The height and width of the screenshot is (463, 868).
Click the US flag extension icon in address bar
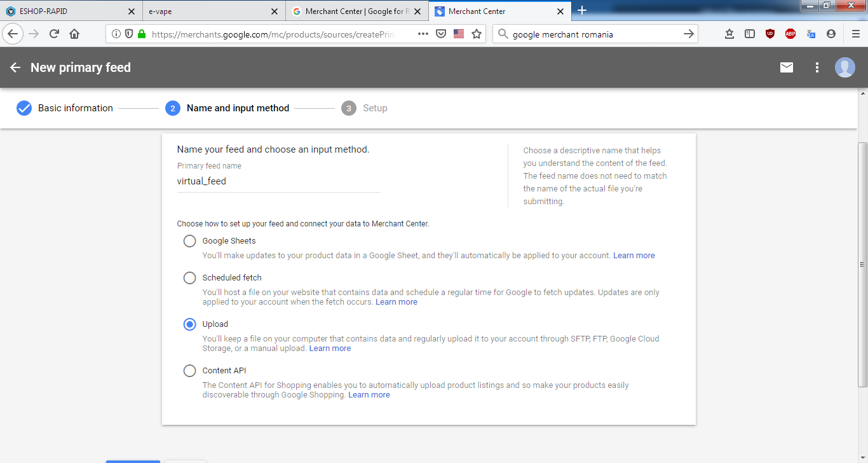click(459, 34)
